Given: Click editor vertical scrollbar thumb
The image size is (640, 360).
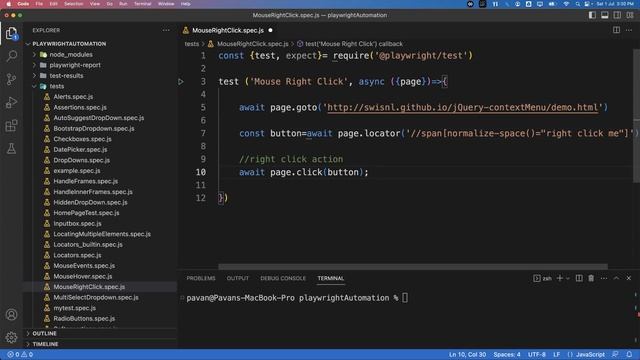Looking at the screenshot, I should pos(636,116).
